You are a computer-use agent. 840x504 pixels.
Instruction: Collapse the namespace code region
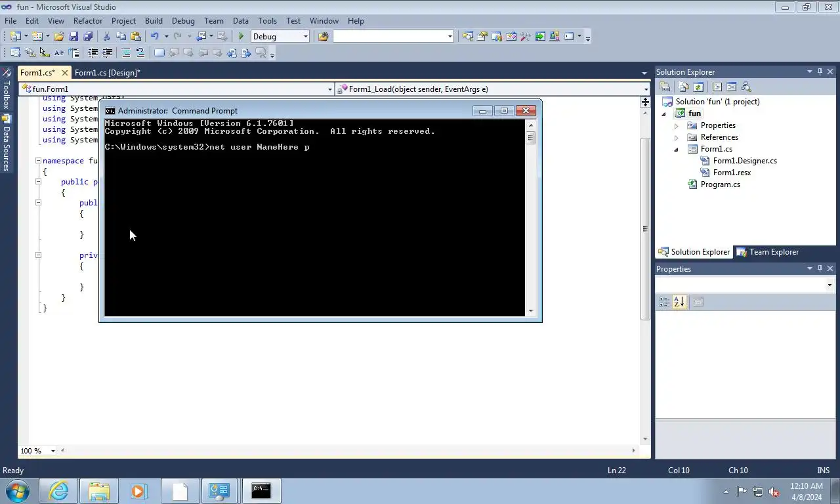pyautogui.click(x=38, y=161)
